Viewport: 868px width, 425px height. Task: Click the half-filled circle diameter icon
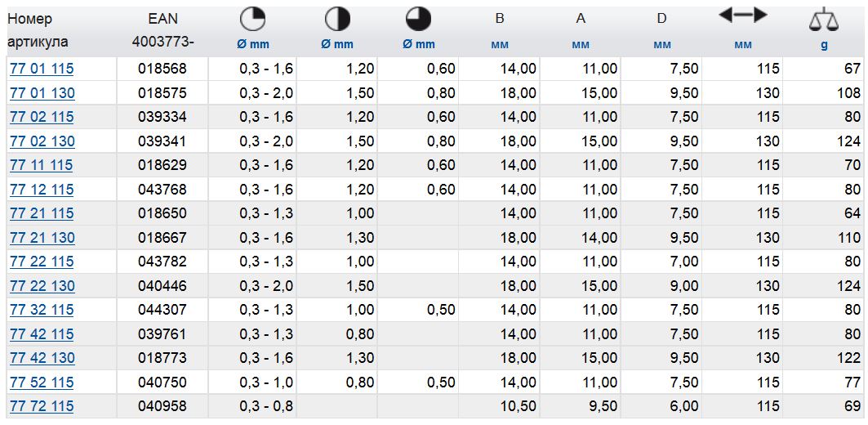click(336, 20)
